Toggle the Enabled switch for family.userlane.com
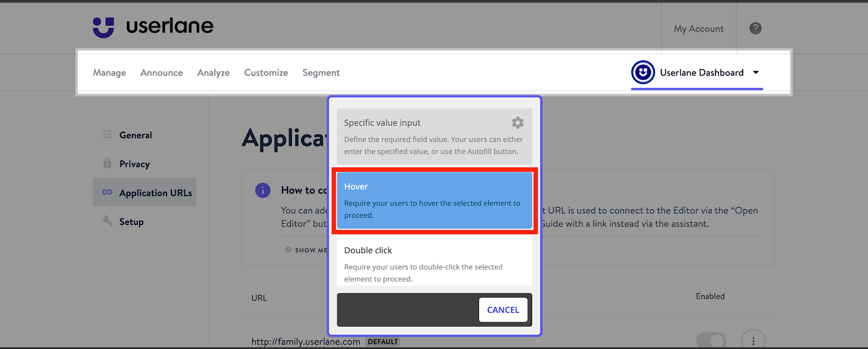Screen dimensions: 868x349 [x=711, y=340]
